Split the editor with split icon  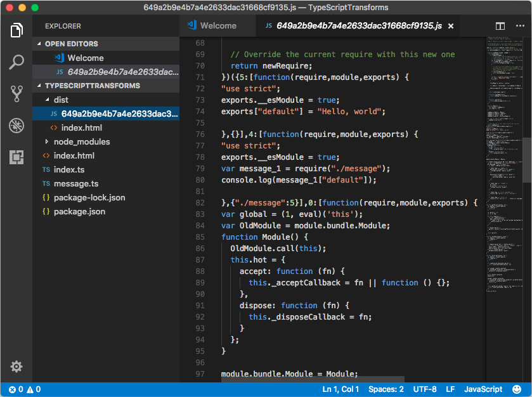[500, 26]
